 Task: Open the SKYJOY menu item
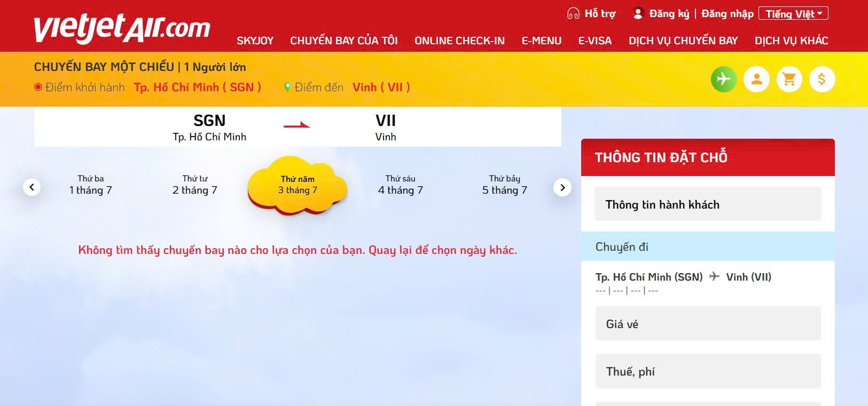[x=255, y=41]
